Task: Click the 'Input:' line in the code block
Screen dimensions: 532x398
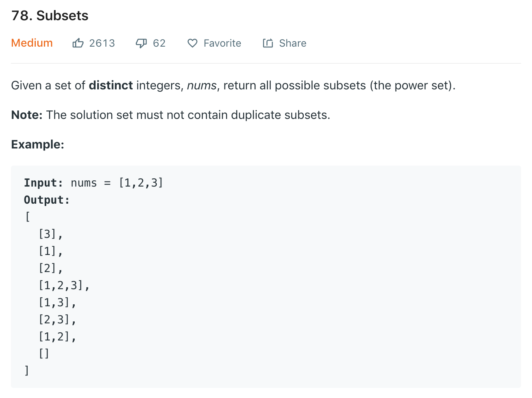Action: pyautogui.click(x=93, y=183)
